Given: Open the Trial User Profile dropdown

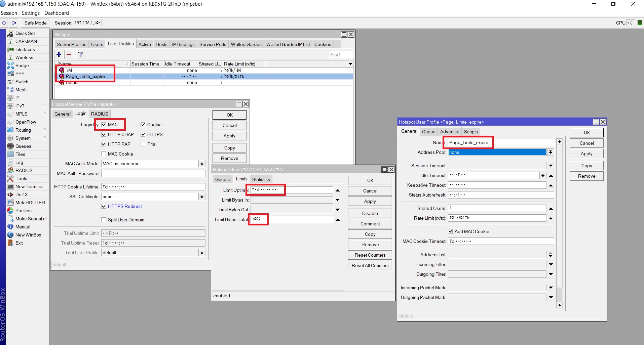Looking at the screenshot, I should click(202, 253).
